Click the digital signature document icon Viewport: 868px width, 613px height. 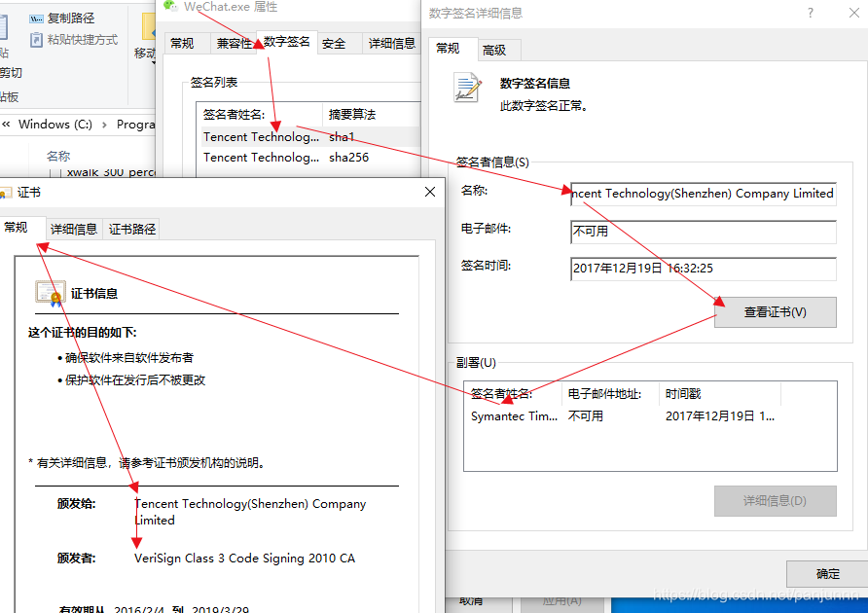[468, 88]
